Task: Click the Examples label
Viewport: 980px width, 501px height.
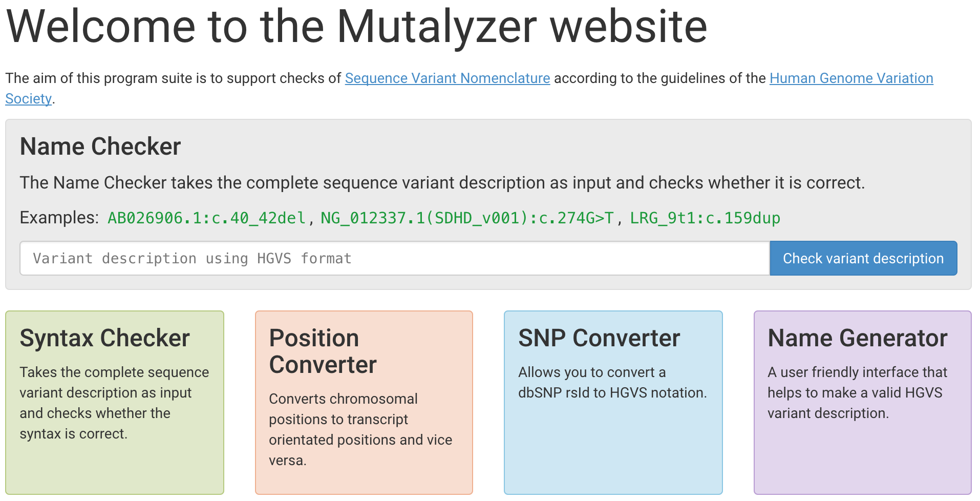Action: (x=59, y=218)
